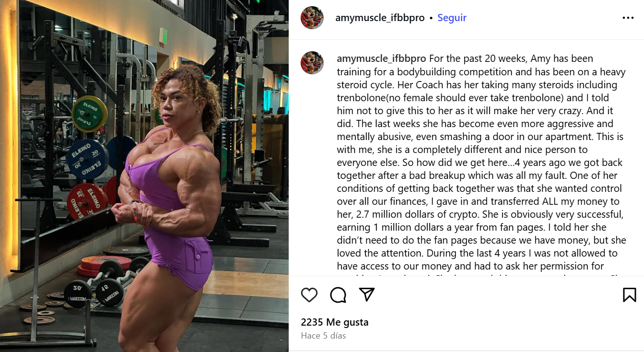This screenshot has width=644, height=352.
Task: Click the gym post photo
Action: click(144, 176)
